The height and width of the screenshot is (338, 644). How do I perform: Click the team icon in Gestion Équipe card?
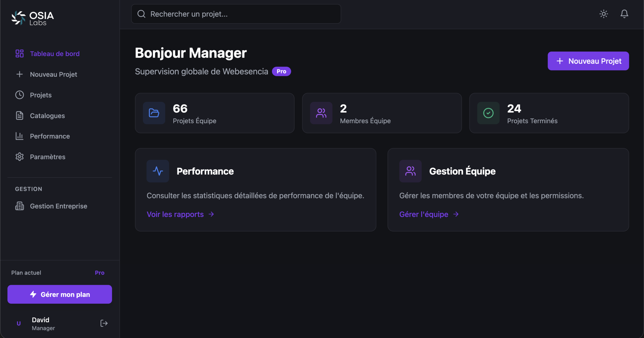pos(410,171)
